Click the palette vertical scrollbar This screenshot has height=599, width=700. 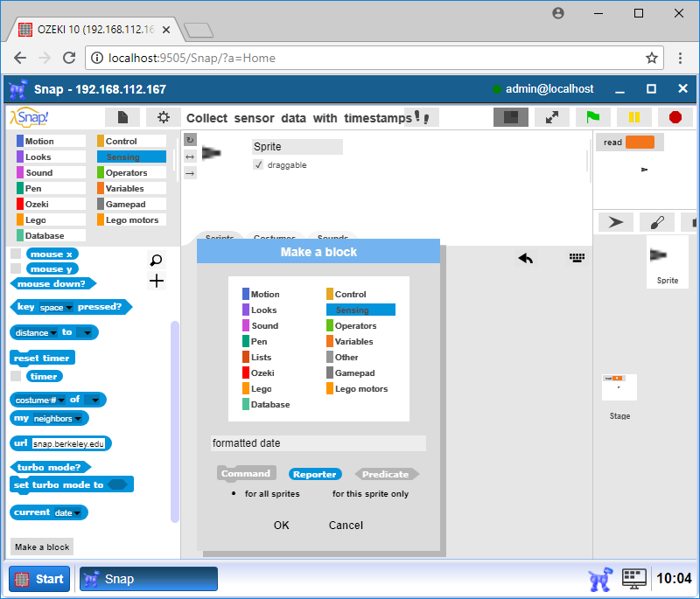(x=174, y=421)
